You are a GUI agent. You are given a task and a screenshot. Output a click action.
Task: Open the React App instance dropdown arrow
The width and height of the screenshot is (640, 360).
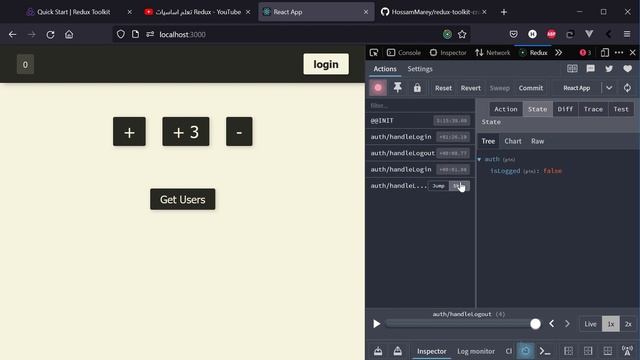click(x=609, y=88)
